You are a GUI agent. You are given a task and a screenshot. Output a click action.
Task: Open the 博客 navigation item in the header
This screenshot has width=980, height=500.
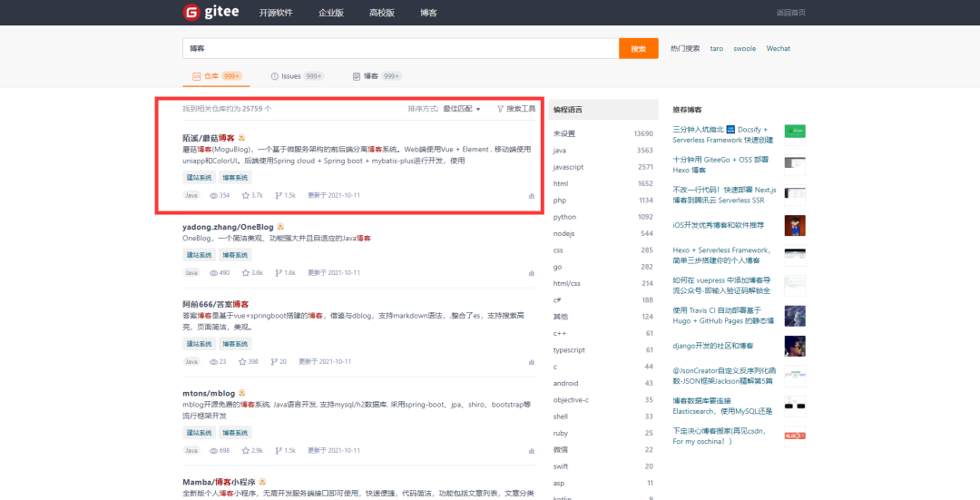coord(428,13)
